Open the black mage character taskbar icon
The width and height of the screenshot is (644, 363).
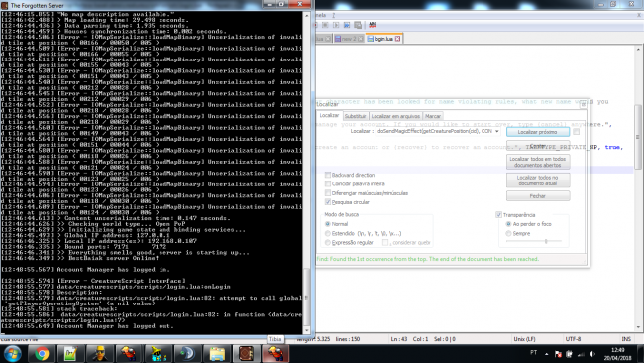click(x=159, y=353)
